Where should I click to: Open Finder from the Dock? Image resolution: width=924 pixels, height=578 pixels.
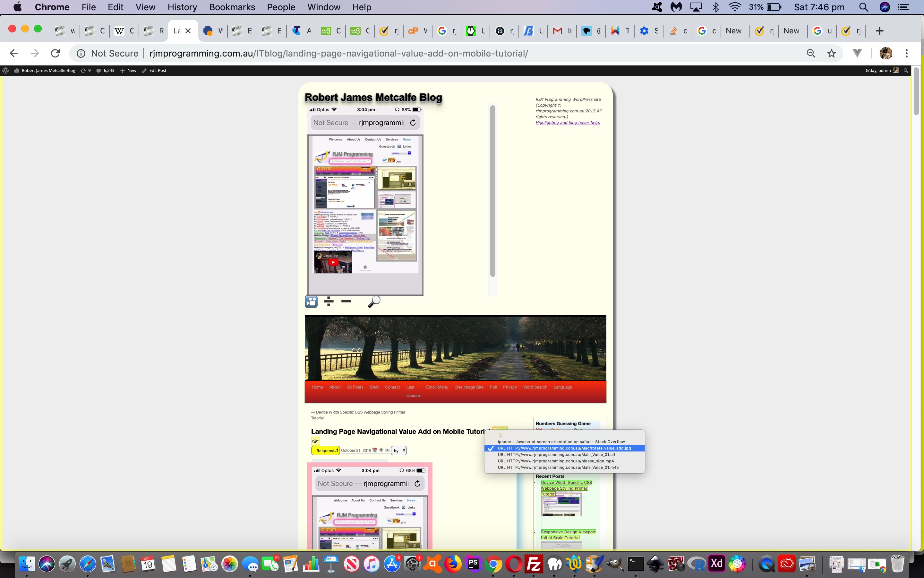(x=27, y=564)
